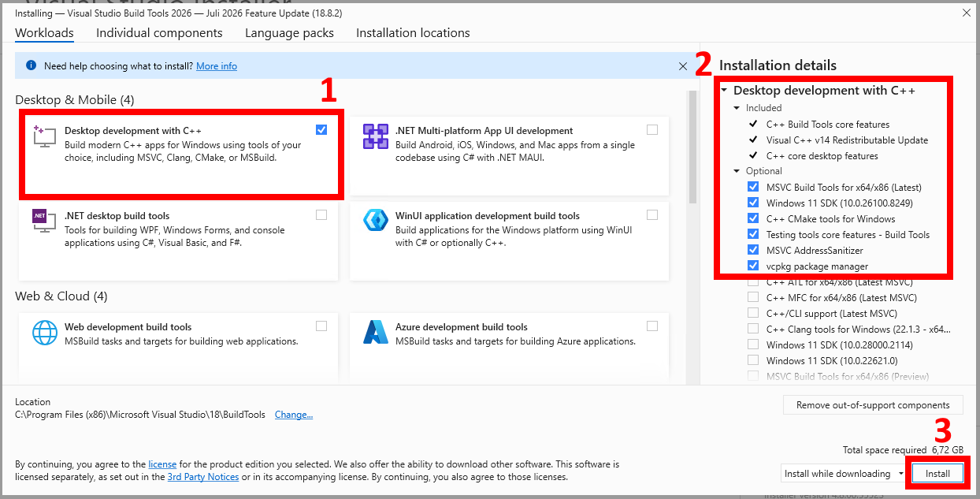Screen dimensions: 980x499
Task: Click the Web development build tools globe icon
Action: (x=44, y=332)
